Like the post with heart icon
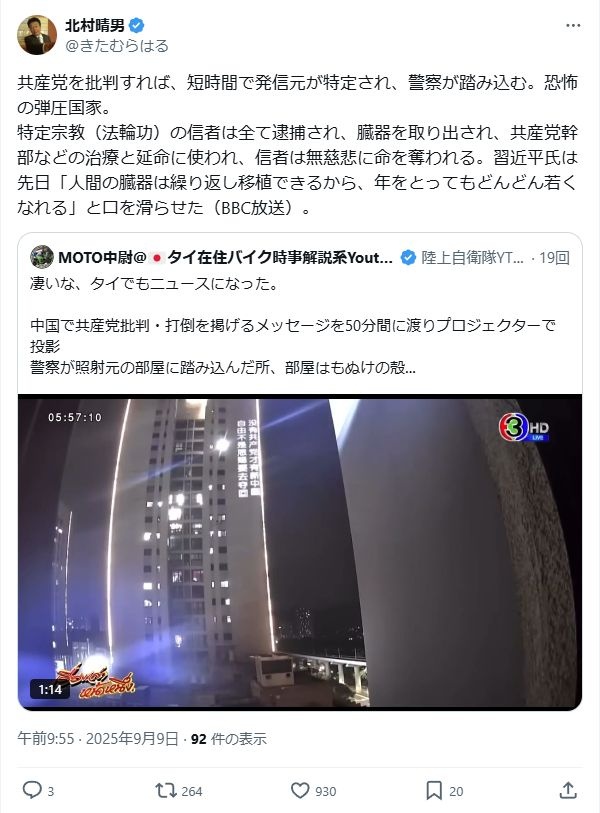Image resolution: width=600 pixels, height=813 pixels. point(300,791)
